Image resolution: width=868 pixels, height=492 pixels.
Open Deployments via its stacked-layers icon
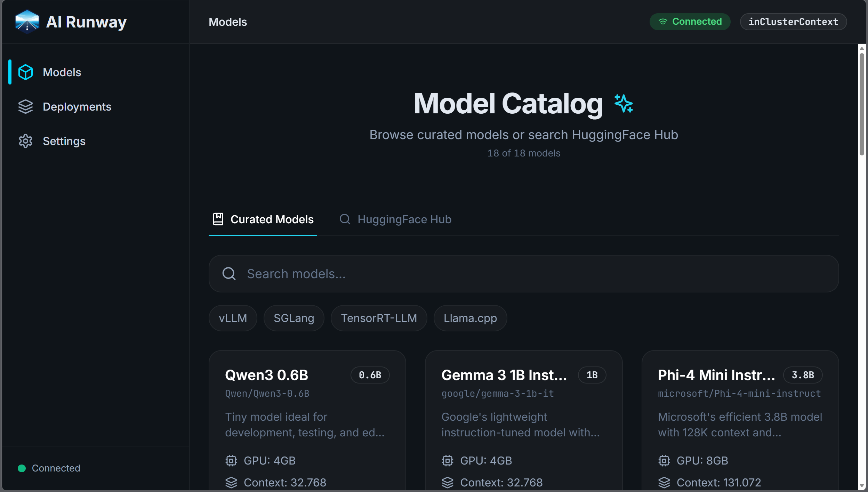(x=26, y=106)
